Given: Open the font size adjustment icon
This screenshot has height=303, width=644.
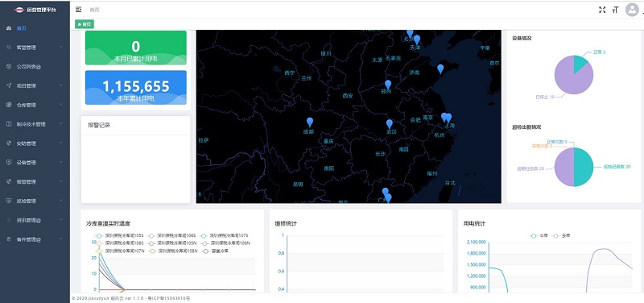Looking at the screenshot, I should [x=615, y=10].
